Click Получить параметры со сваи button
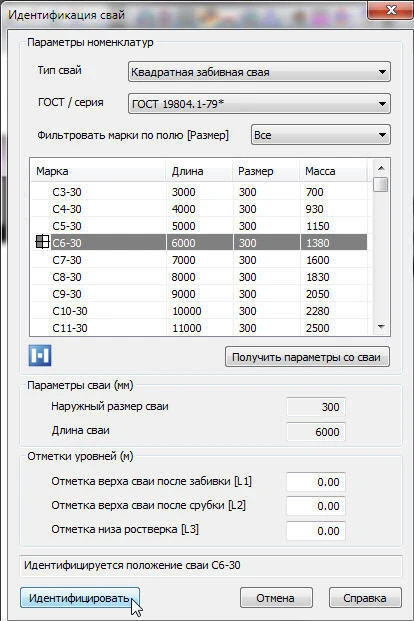 point(307,357)
